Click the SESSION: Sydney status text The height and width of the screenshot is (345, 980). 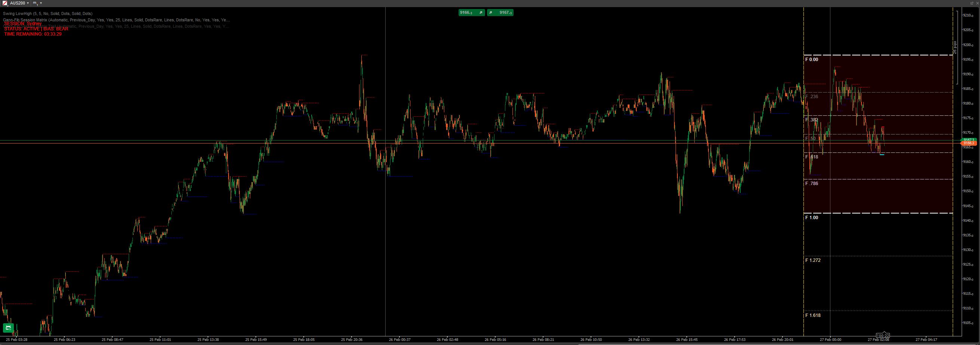click(x=22, y=24)
